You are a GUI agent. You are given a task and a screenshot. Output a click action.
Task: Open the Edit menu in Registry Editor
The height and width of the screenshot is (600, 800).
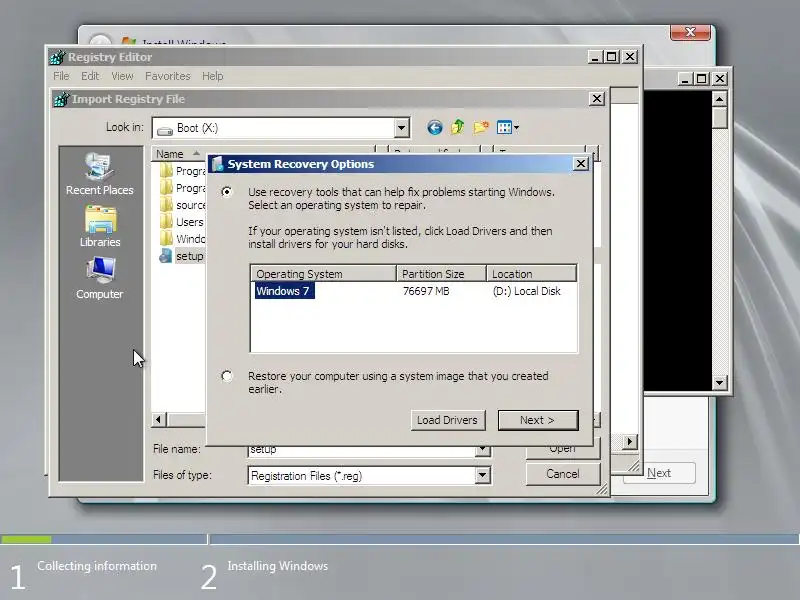[x=90, y=76]
